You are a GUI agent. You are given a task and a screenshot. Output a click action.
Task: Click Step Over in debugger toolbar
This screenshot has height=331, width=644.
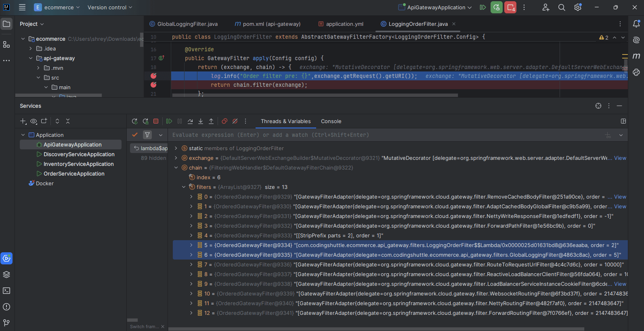pyautogui.click(x=190, y=121)
